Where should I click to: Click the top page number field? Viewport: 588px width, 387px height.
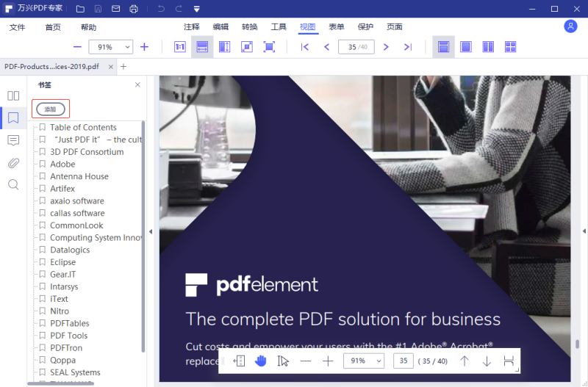pos(356,47)
